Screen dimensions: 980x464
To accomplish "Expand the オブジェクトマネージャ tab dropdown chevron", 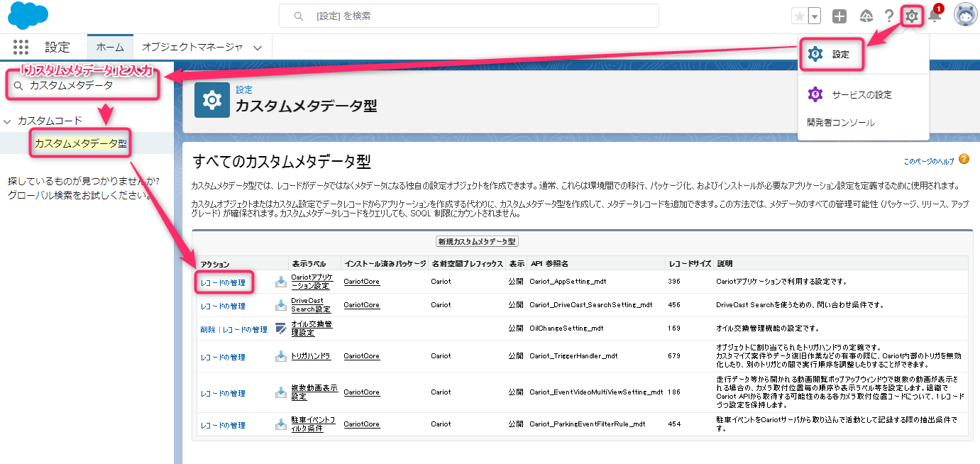I will pyautogui.click(x=258, y=48).
